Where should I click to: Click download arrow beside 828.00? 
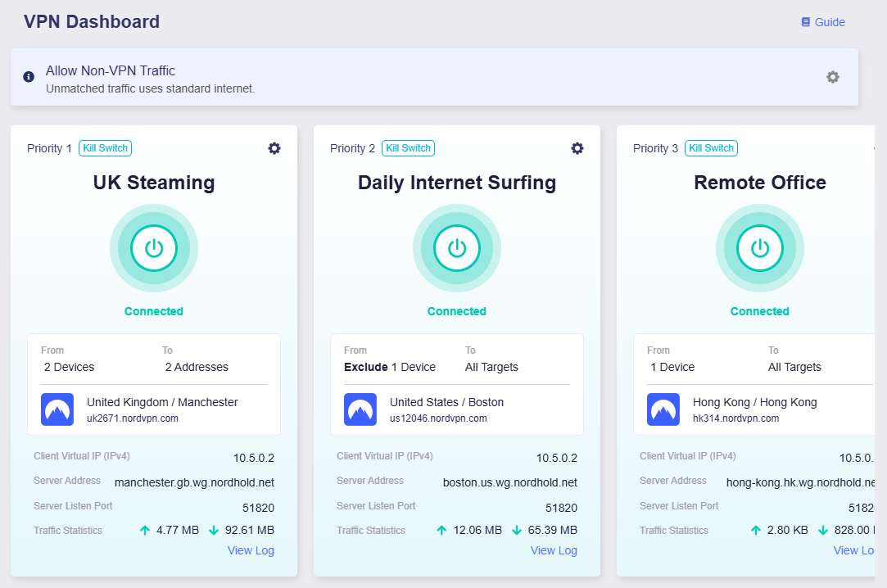click(x=823, y=531)
